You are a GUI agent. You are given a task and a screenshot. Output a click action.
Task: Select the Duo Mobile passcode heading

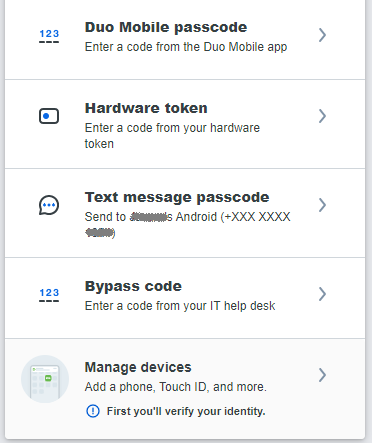point(166,27)
